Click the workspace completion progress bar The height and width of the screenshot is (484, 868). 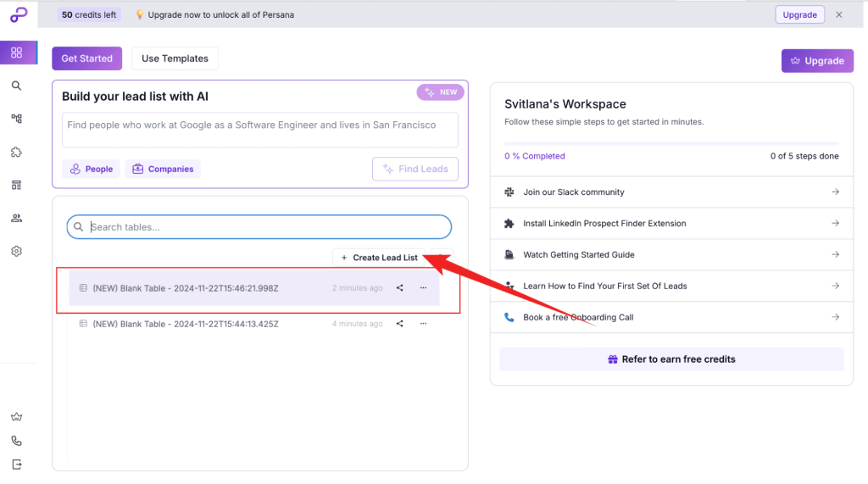[671, 143]
